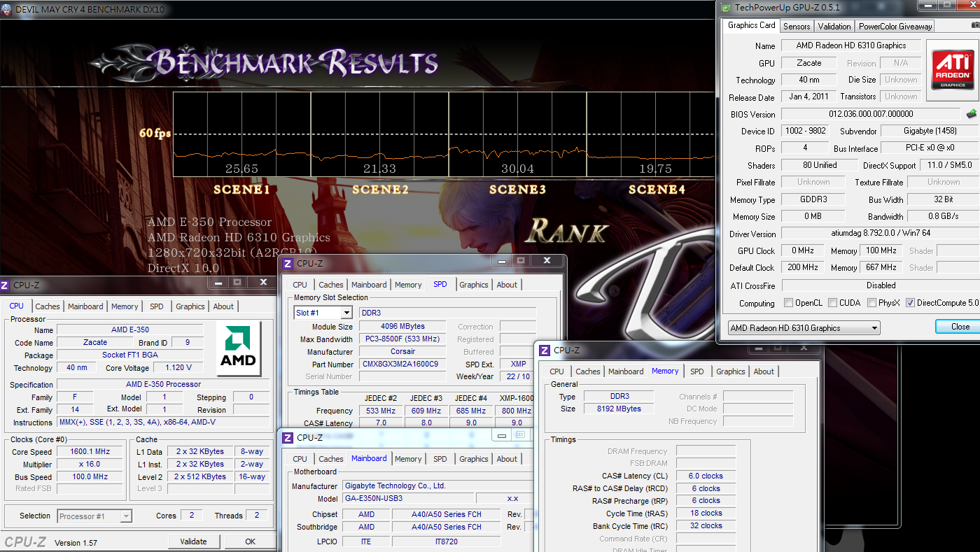This screenshot has height=552, width=980.
Task: Click the XMP-1600 frequency '800 MHz'
Action: tap(516, 411)
